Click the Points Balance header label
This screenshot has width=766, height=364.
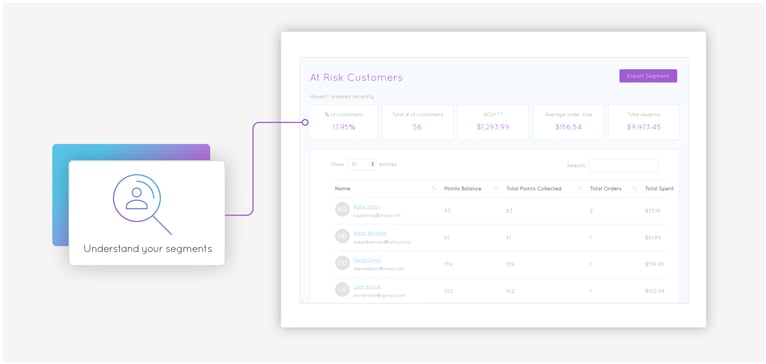coord(462,189)
